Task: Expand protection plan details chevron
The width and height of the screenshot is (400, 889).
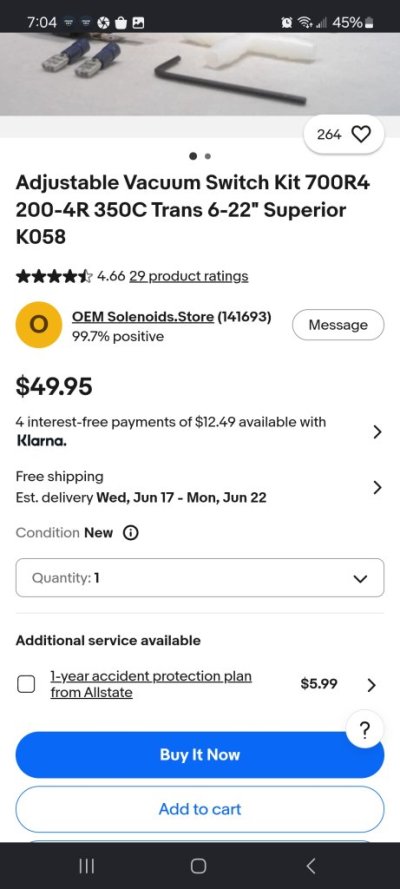Action: click(372, 685)
